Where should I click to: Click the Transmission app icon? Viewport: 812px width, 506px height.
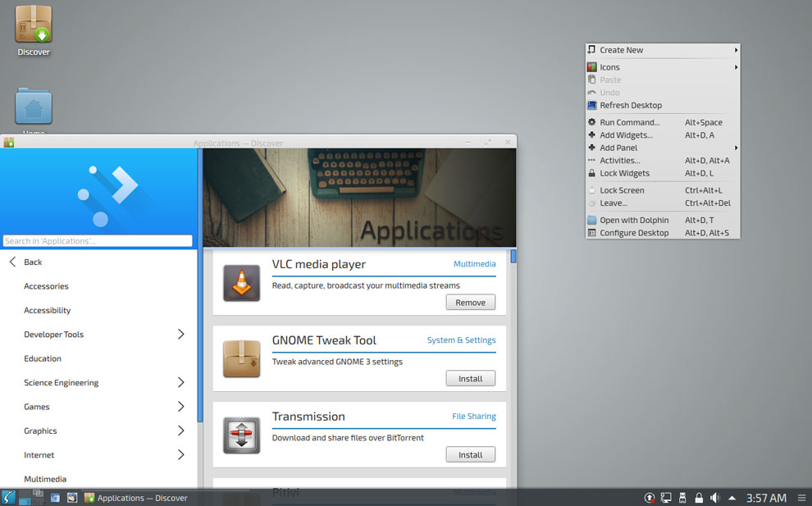click(242, 435)
